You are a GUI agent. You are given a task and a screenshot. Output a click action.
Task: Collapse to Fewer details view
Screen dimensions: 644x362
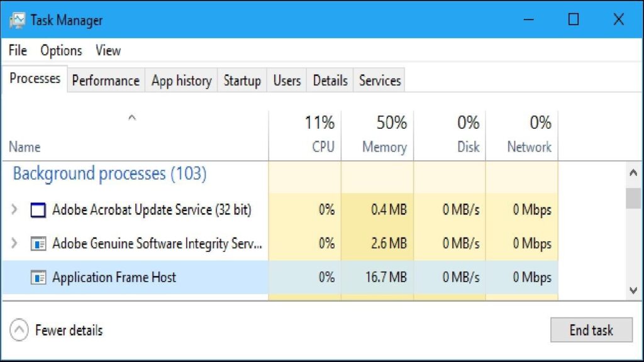[x=55, y=330]
